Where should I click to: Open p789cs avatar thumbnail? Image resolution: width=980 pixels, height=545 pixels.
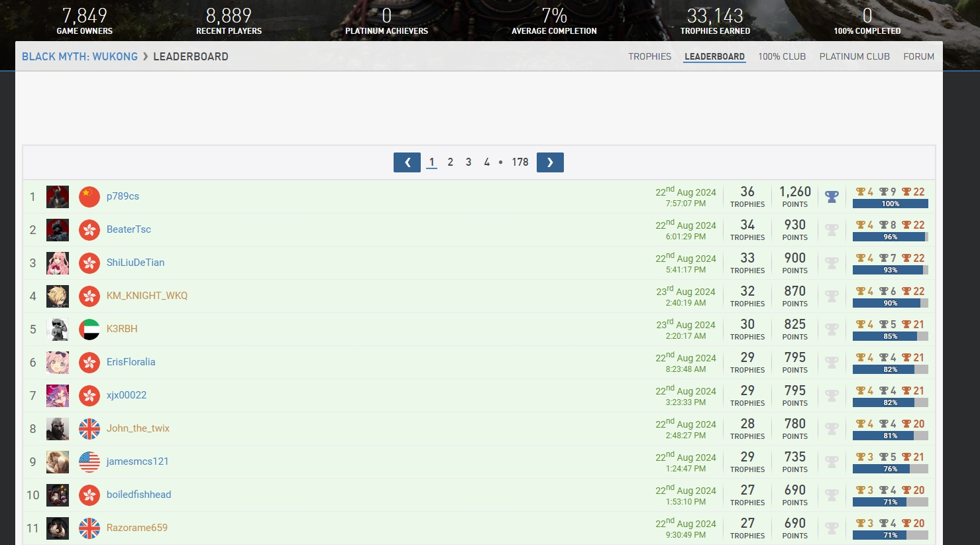58,197
